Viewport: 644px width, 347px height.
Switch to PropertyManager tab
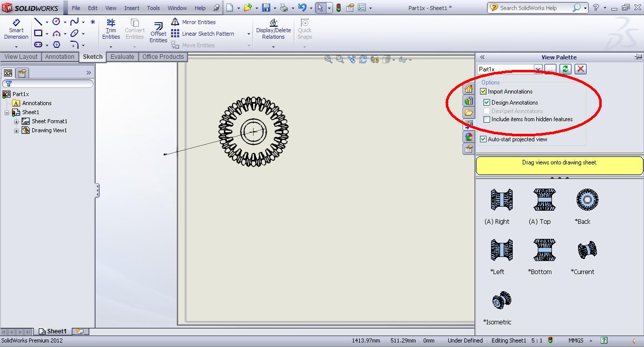coord(22,73)
